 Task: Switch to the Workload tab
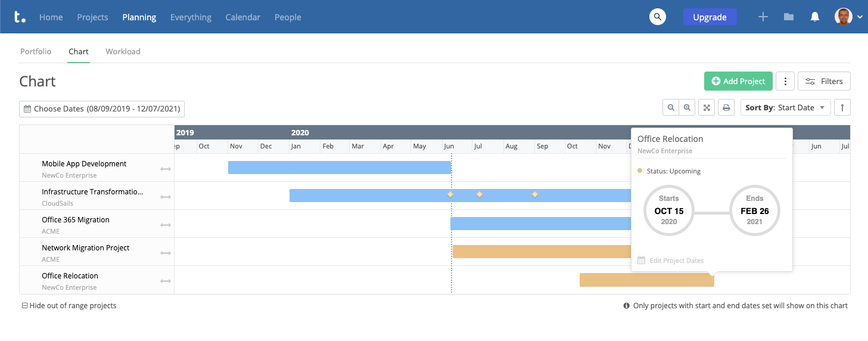point(123,51)
